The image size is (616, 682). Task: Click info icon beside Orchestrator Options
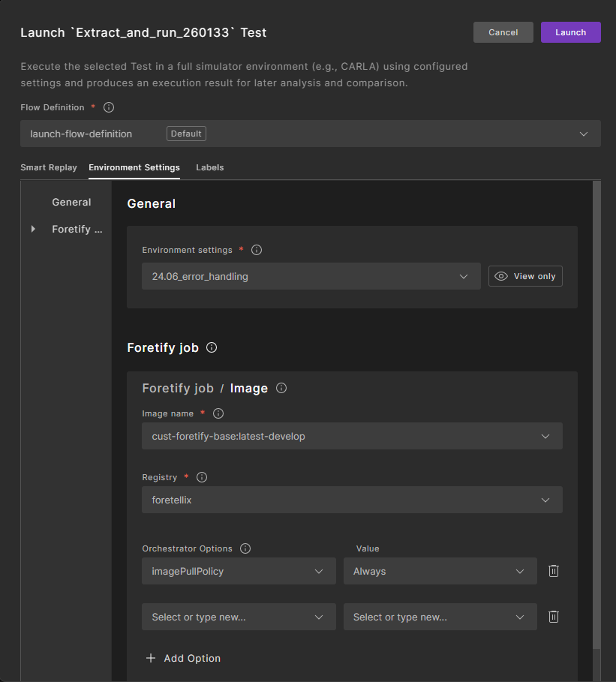(x=245, y=548)
